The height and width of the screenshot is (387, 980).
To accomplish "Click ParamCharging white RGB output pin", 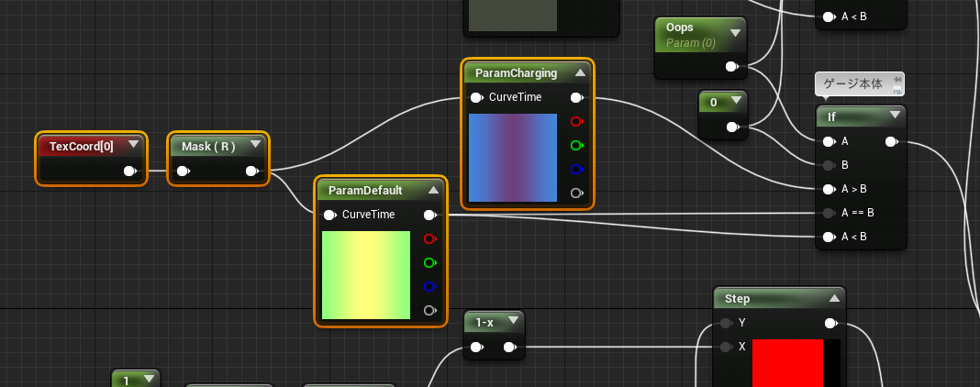I will click(577, 97).
